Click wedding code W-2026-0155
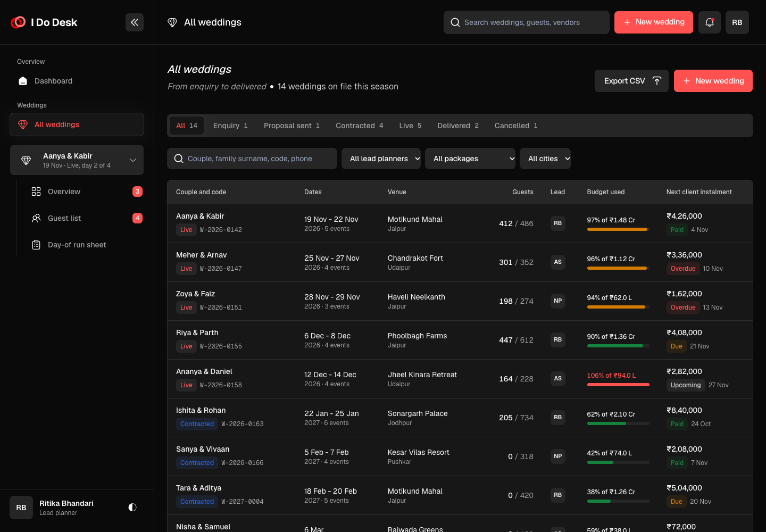The height and width of the screenshot is (532, 766). (221, 346)
